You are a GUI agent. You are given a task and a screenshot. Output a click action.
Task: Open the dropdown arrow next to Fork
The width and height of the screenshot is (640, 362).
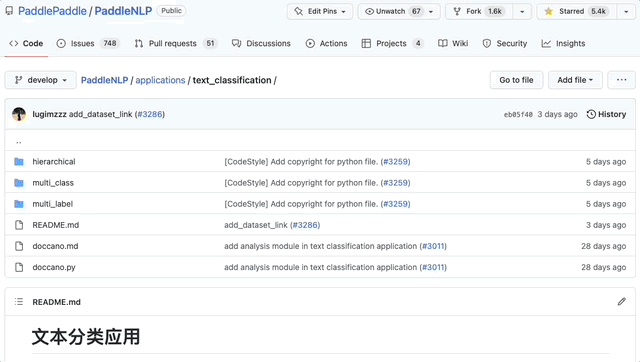click(522, 11)
